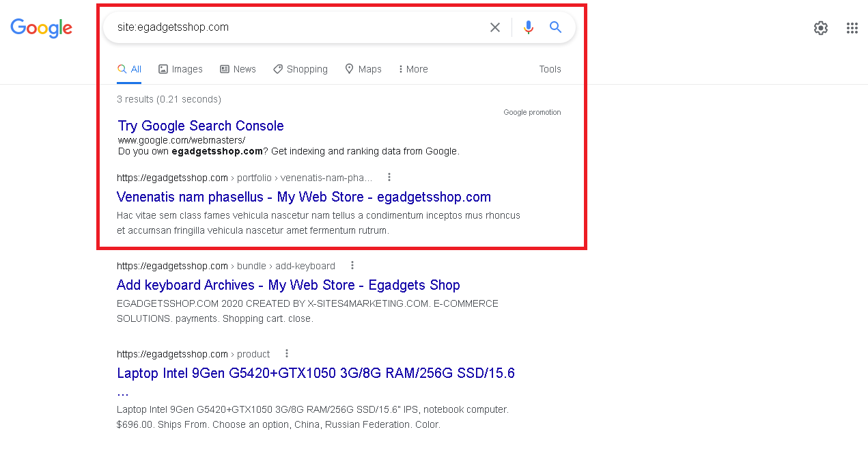This screenshot has height=464, width=868.
Task: Open Try Google Search Console link
Action: point(201,126)
